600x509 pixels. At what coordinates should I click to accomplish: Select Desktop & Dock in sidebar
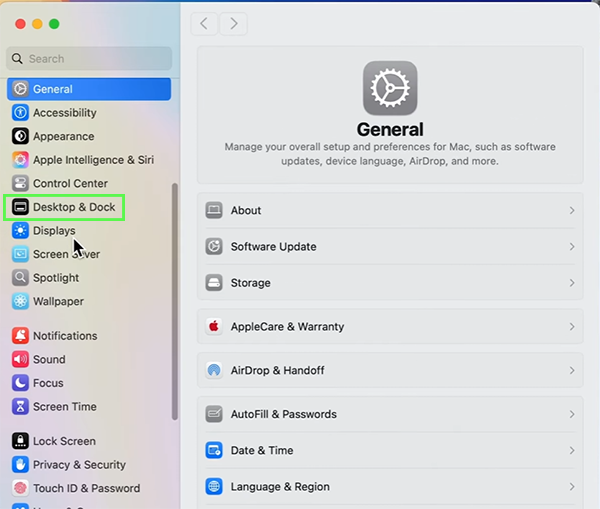(x=64, y=207)
